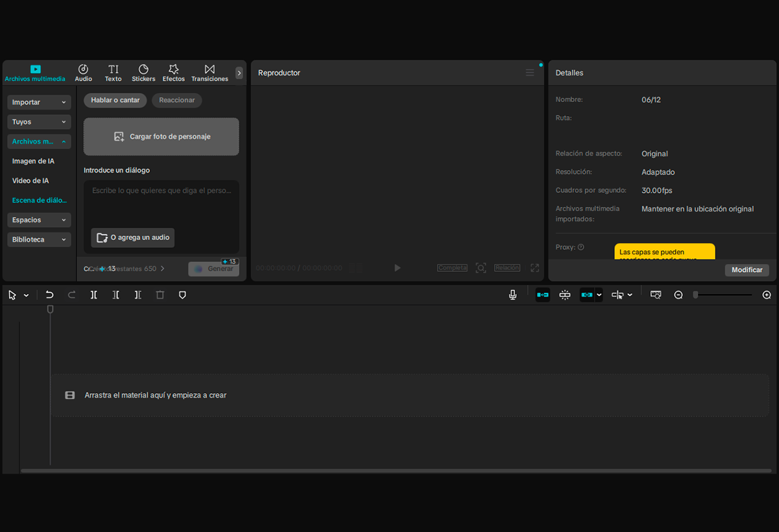Screen dimensions: 779x532
Task: Collapse the Archivos m... section
Action: [39, 141]
